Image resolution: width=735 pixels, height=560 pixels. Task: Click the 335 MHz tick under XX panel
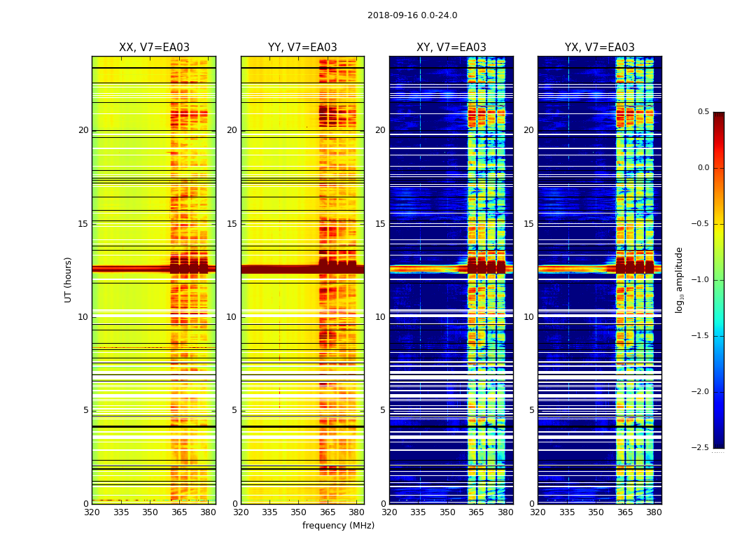pos(121,512)
